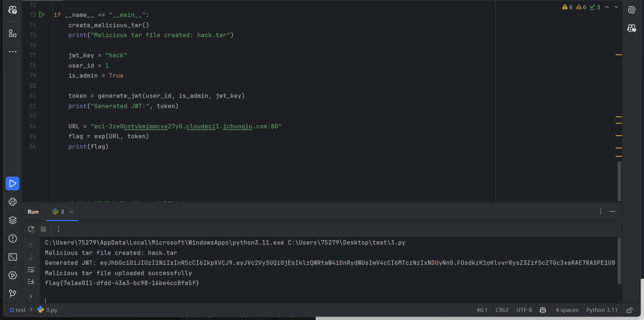
Task: Open the Structure tool window icon
Action: pos(13,33)
